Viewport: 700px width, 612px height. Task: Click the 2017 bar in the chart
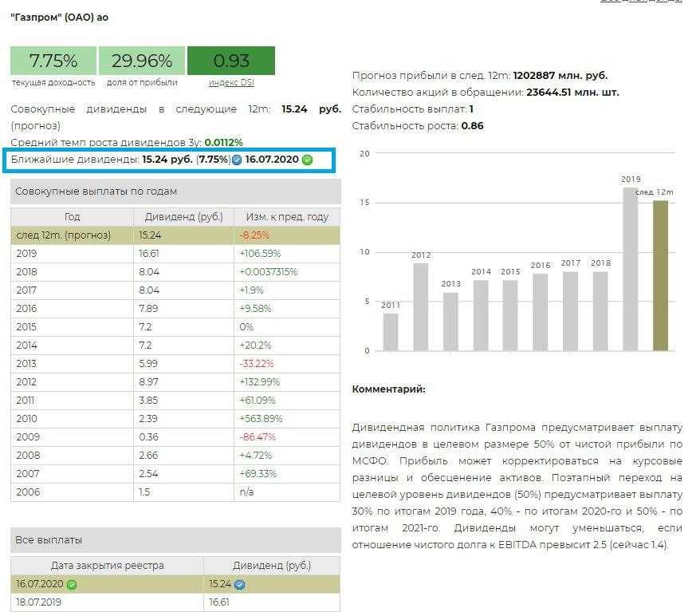point(571,311)
